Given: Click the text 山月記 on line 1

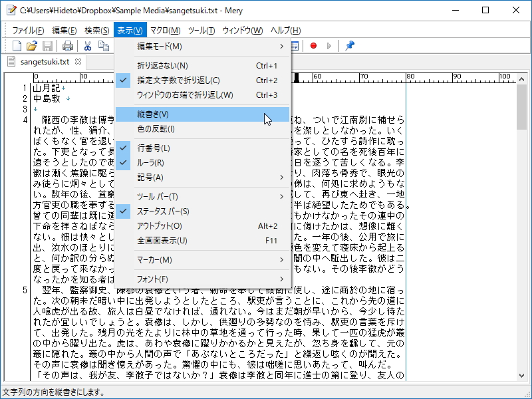Looking at the screenshot, I should [47, 88].
